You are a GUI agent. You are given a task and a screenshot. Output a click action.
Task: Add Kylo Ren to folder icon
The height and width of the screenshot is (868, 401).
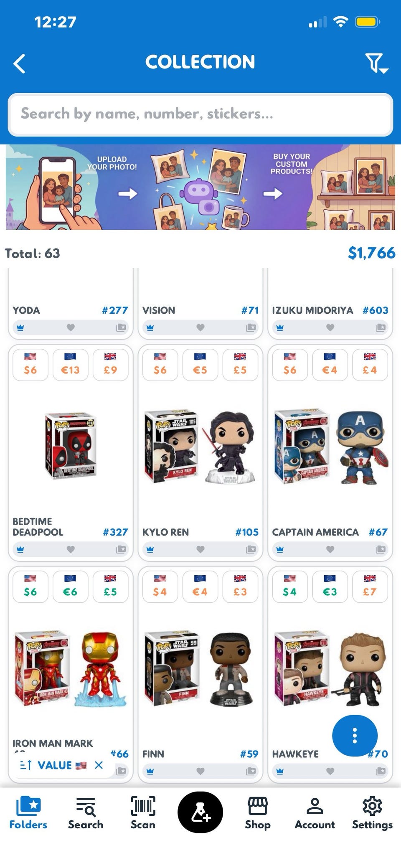[251, 549]
